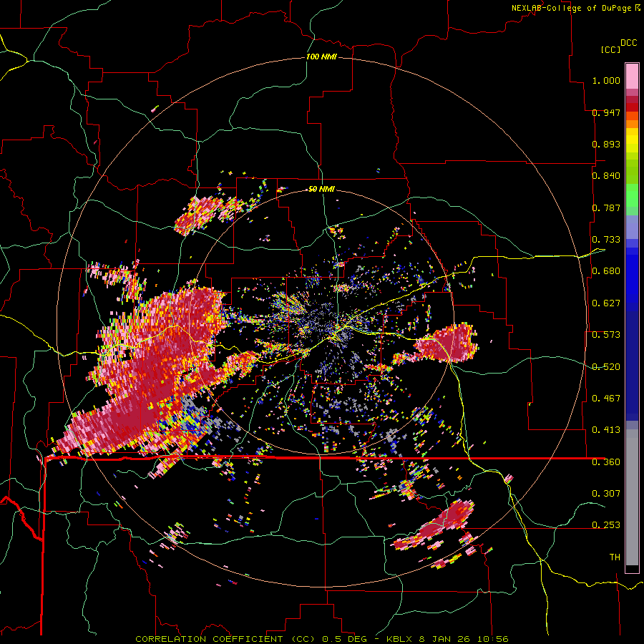Image resolution: width=644 pixels, height=644 pixels.
Task: Click the 0.893 scale value
Action: [606, 144]
